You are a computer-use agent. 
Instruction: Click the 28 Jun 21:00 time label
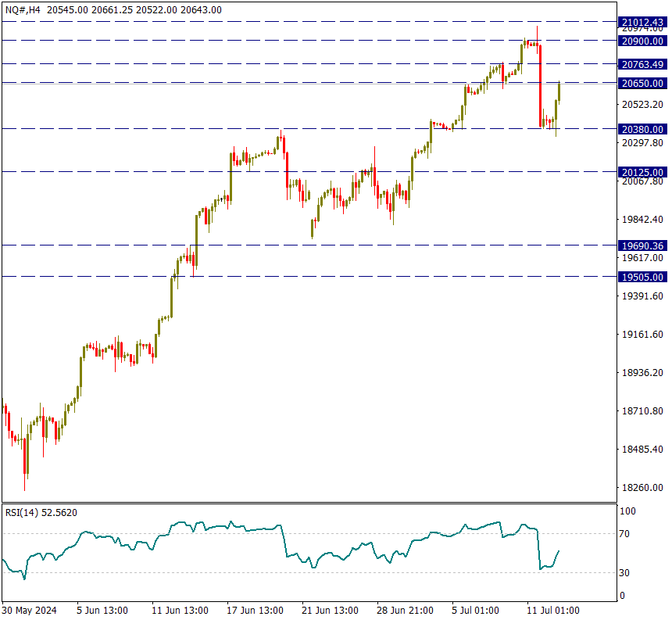point(405,610)
